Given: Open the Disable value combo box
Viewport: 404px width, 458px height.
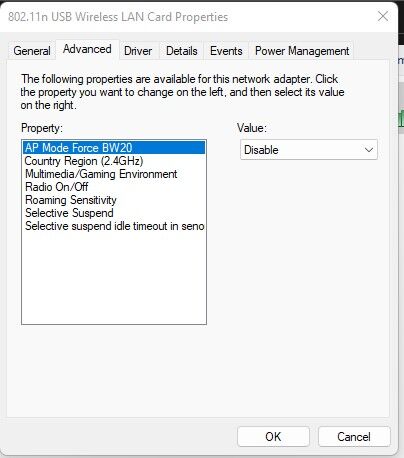Looking at the screenshot, I should pos(309,150).
